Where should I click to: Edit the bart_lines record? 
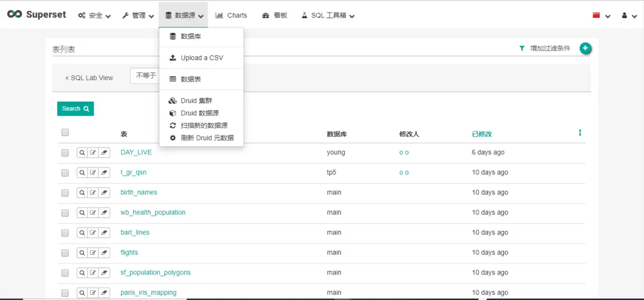point(93,232)
